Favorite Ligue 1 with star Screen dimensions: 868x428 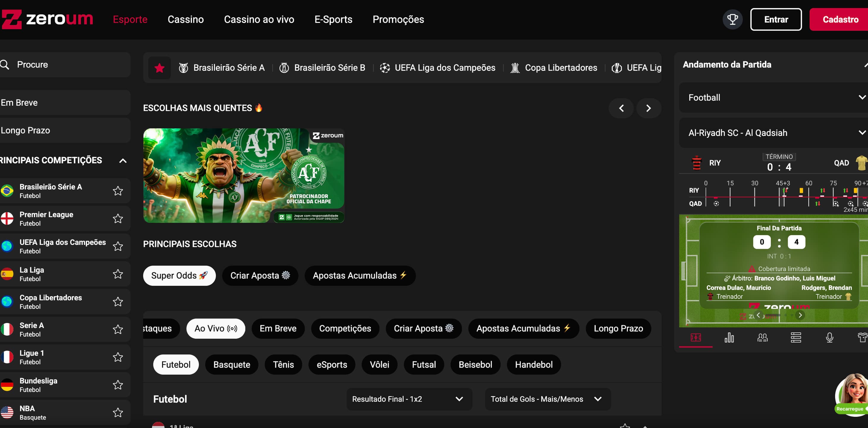(x=118, y=357)
